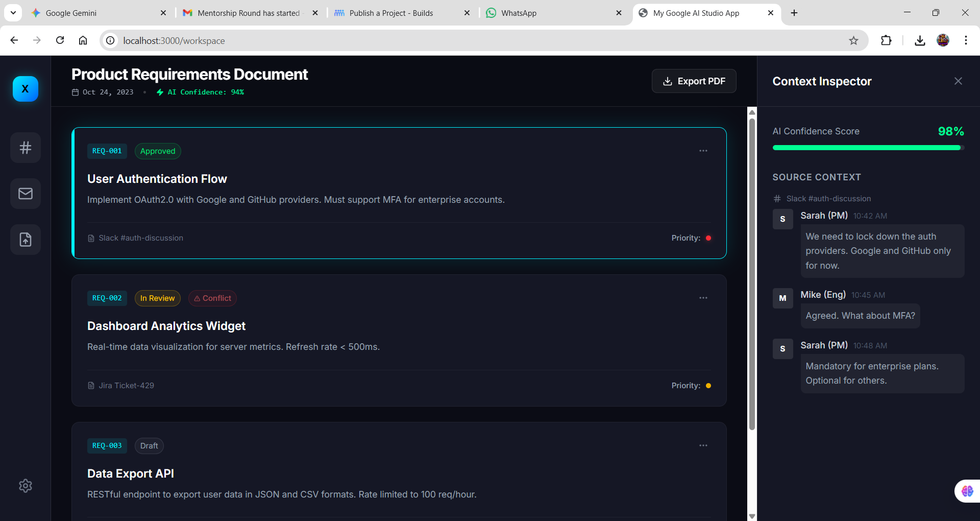The width and height of the screenshot is (980, 521).
Task: Click the brain assistant icon at bottom right
Action: click(x=967, y=491)
